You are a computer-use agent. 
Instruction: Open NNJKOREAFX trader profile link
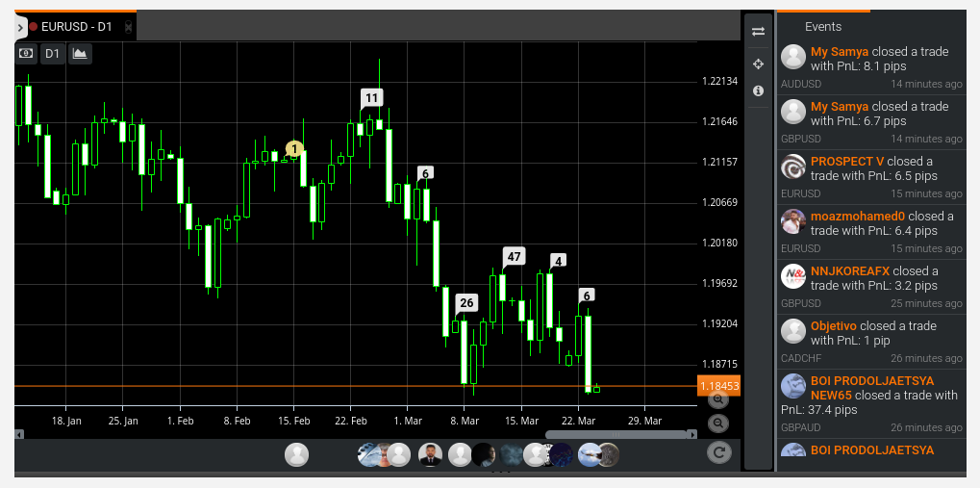click(x=850, y=270)
